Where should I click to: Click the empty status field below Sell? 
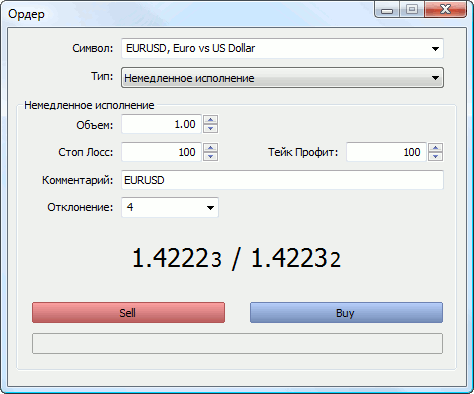click(237, 343)
